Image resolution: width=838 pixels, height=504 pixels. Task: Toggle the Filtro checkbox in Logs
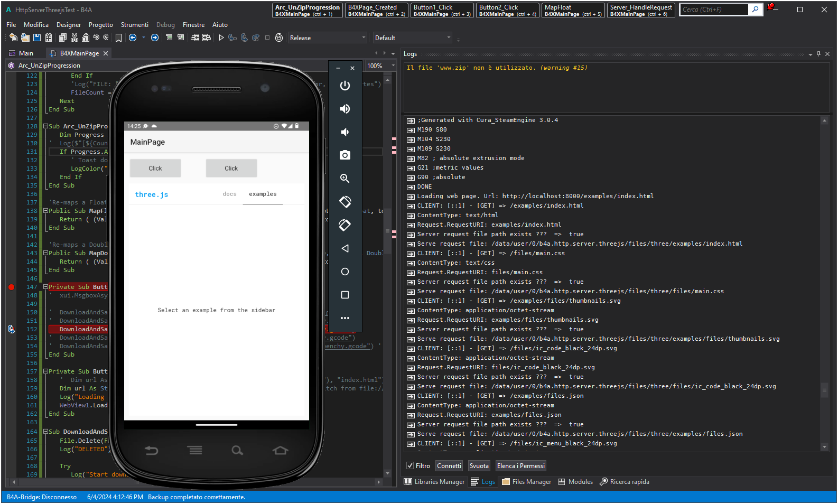coord(410,465)
